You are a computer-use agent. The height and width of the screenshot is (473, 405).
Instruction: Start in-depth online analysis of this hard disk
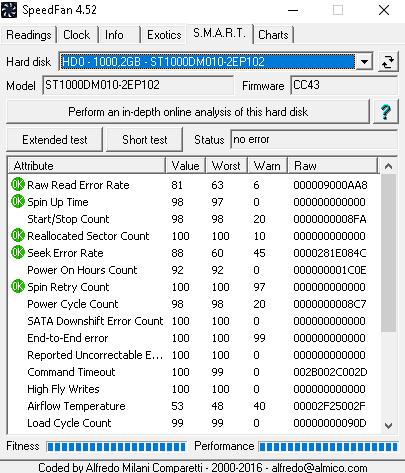(188, 112)
